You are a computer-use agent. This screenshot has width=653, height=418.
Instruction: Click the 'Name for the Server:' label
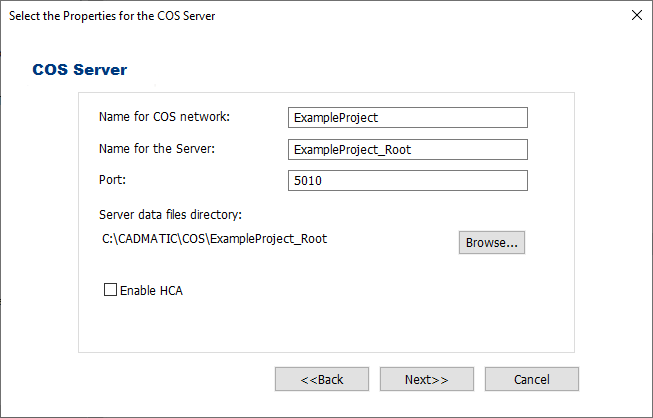(157, 149)
